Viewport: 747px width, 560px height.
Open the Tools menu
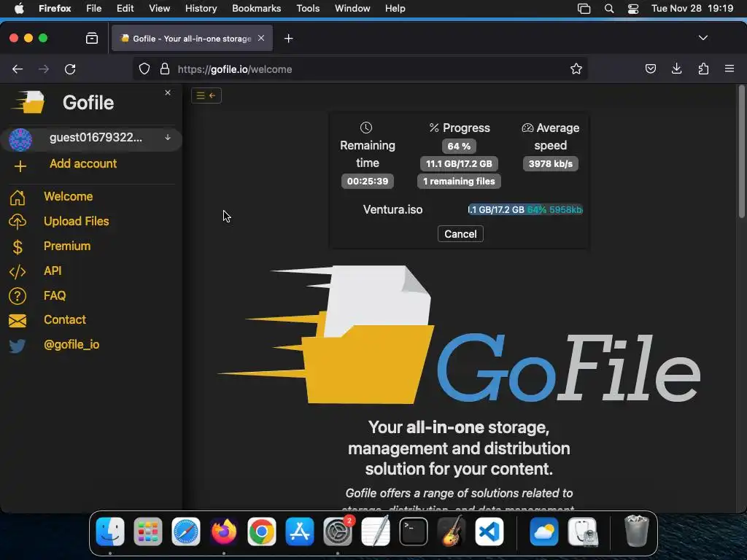point(308,8)
